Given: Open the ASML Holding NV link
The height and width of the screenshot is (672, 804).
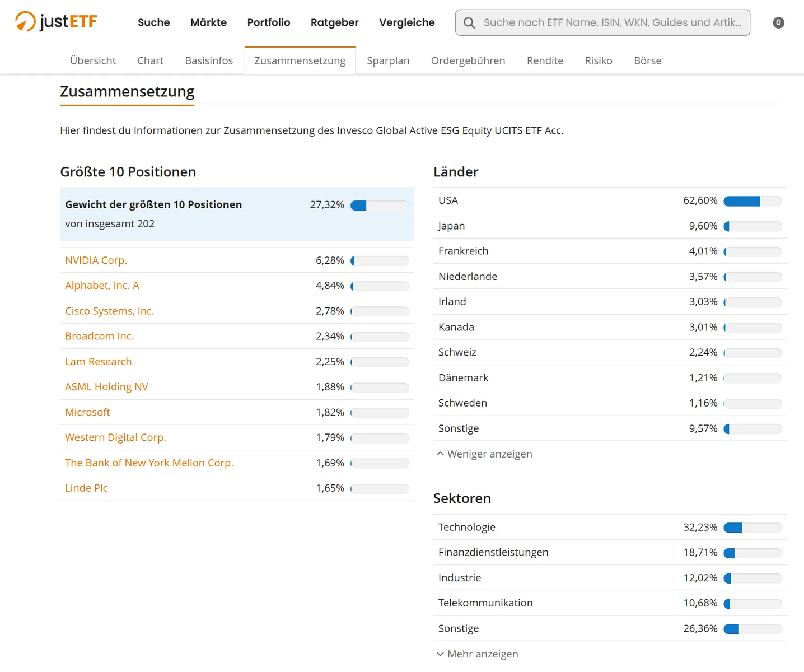Looking at the screenshot, I should 106,387.
